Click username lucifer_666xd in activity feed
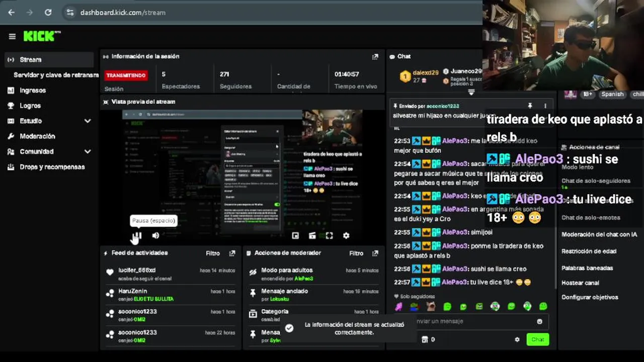 click(137, 270)
